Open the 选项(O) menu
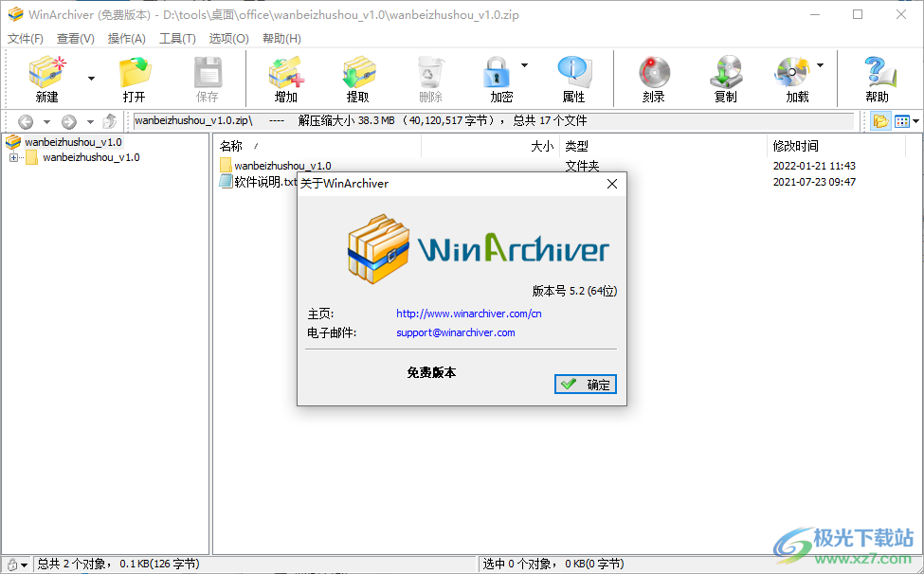The width and height of the screenshot is (924, 574). (x=228, y=38)
